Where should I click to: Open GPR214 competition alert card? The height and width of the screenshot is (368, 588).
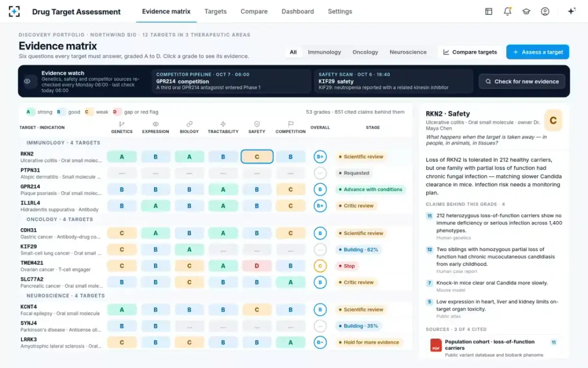click(231, 81)
